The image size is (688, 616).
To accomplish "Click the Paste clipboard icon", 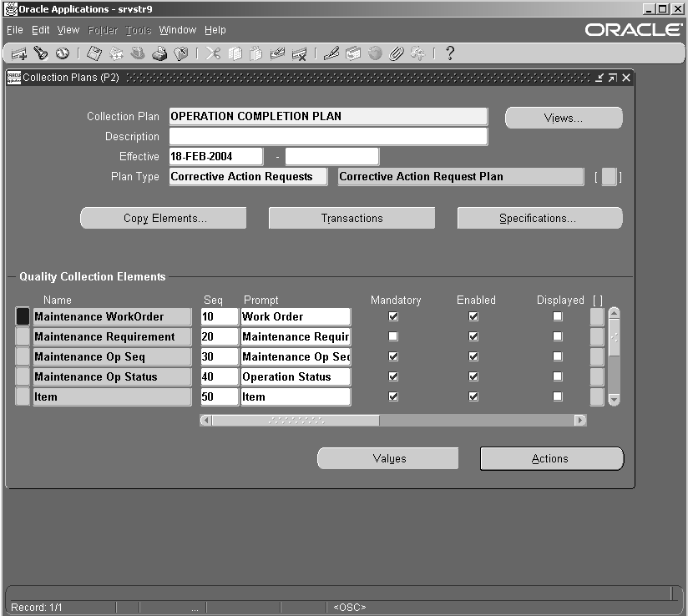I will 255,53.
